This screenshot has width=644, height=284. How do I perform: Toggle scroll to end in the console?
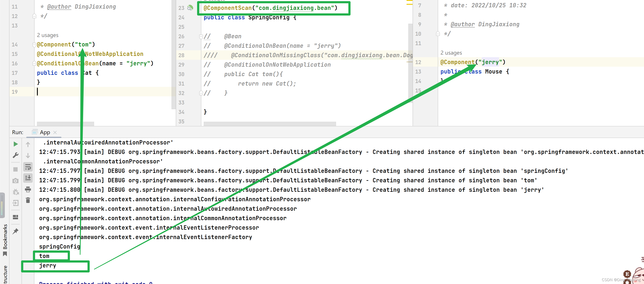pos(28,178)
